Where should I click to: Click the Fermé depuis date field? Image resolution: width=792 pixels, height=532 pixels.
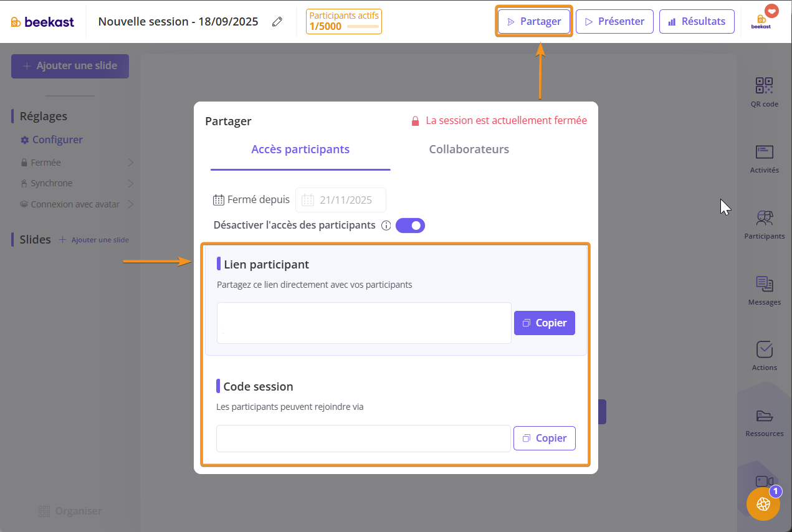pyautogui.click(x=341, y=200)
